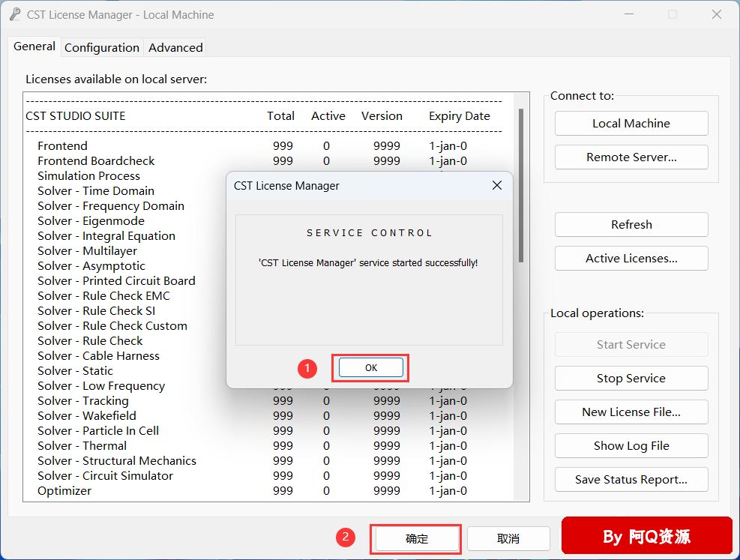
Task: Click the "Solver - Structural Mechanics" entry
Action: click(x=117, y=461)
